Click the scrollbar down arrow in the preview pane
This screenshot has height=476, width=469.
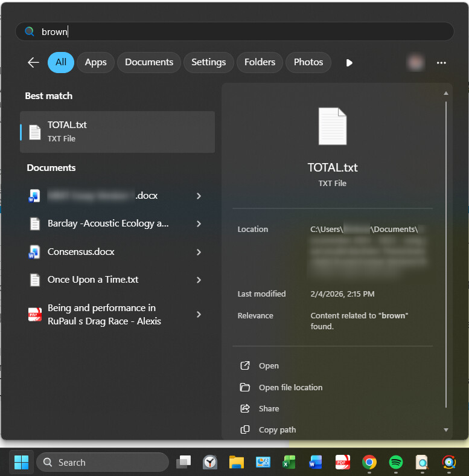446,429
